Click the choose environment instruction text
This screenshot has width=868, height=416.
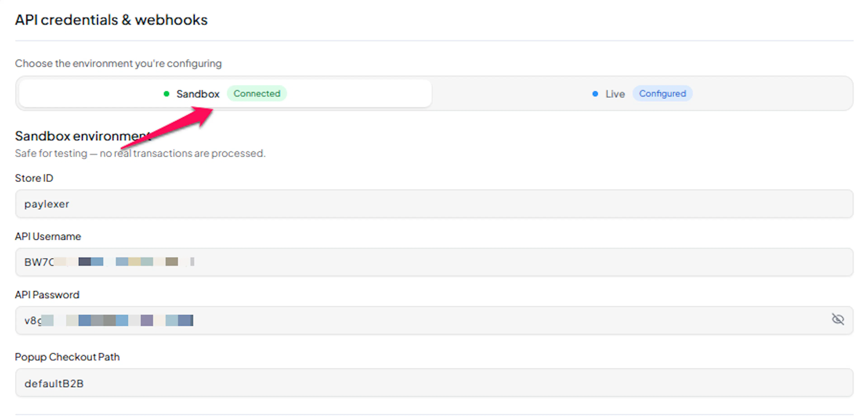pos(118,64)
